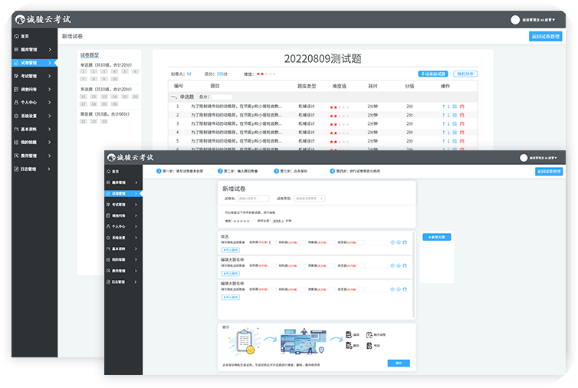Click the blue manual add questions button
Viewport: 578px width, 388px height.
pos(433,74)
